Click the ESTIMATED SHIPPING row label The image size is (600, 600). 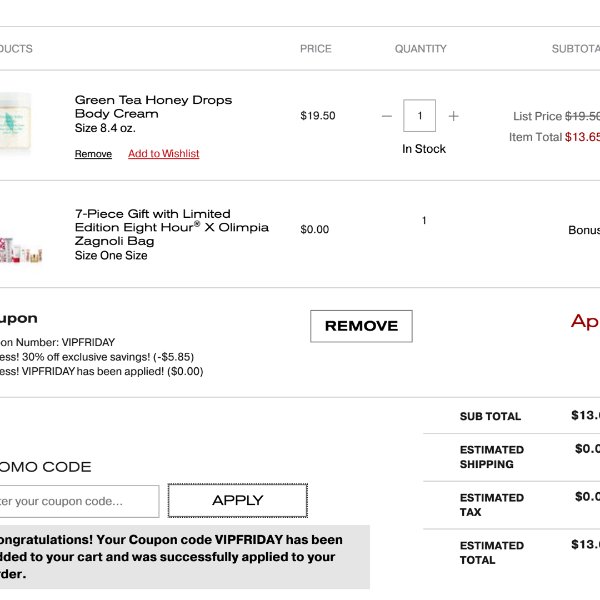point(492,457)
